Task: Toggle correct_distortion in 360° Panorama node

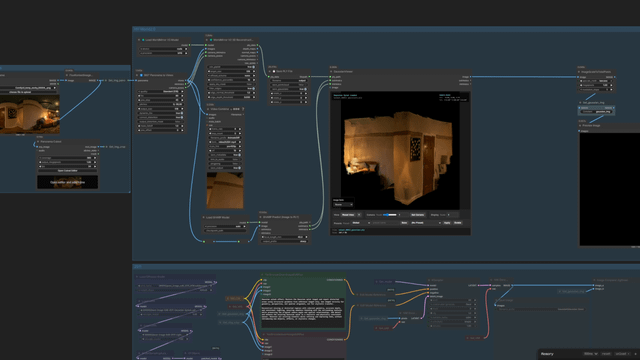Action: [x=161, y=117]
